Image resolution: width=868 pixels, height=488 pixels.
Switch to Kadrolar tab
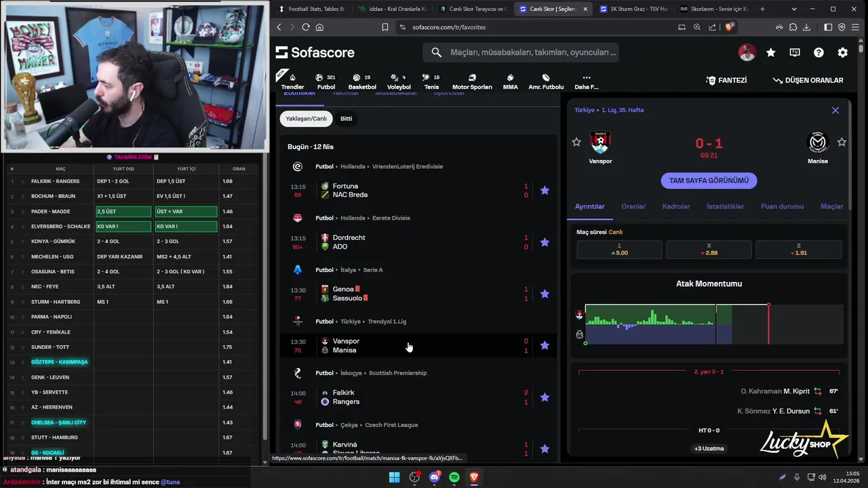tap(676, 206)
